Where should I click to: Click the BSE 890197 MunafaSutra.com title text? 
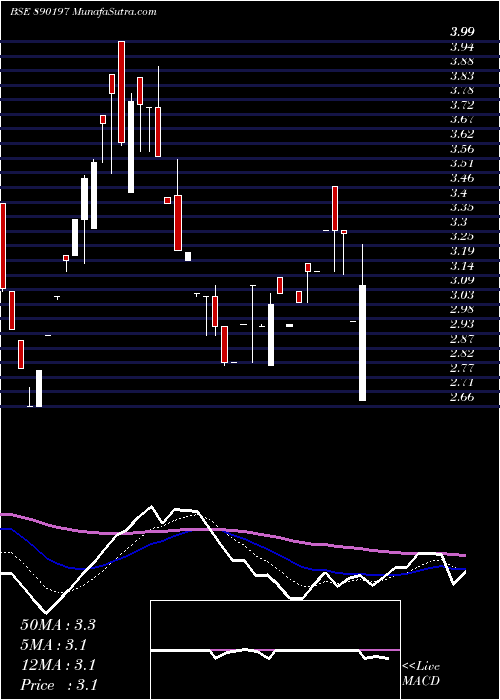83,12
